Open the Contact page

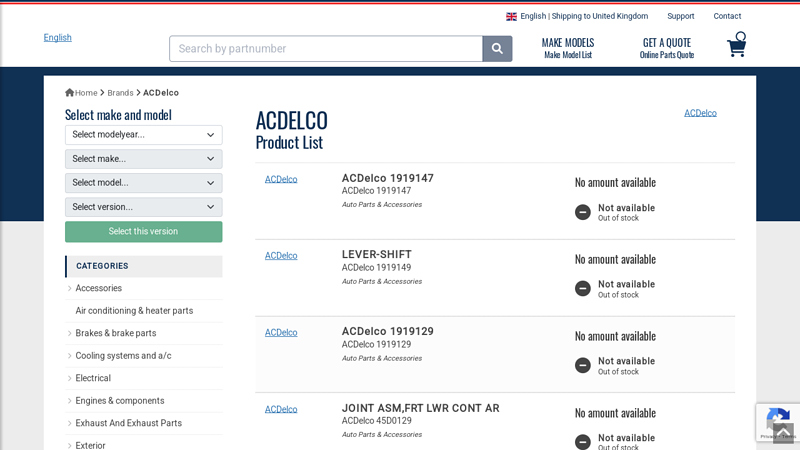727,16
